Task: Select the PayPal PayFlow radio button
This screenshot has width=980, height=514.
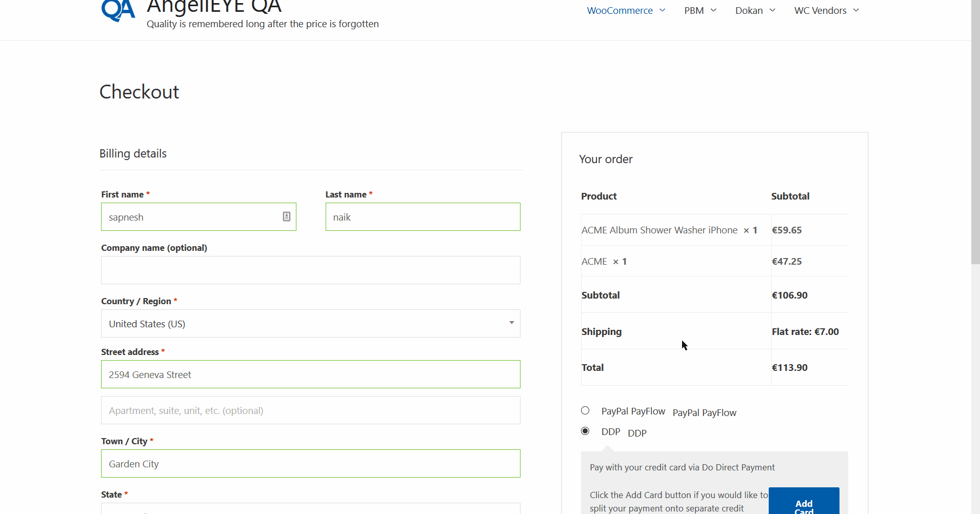Action: 585,410
